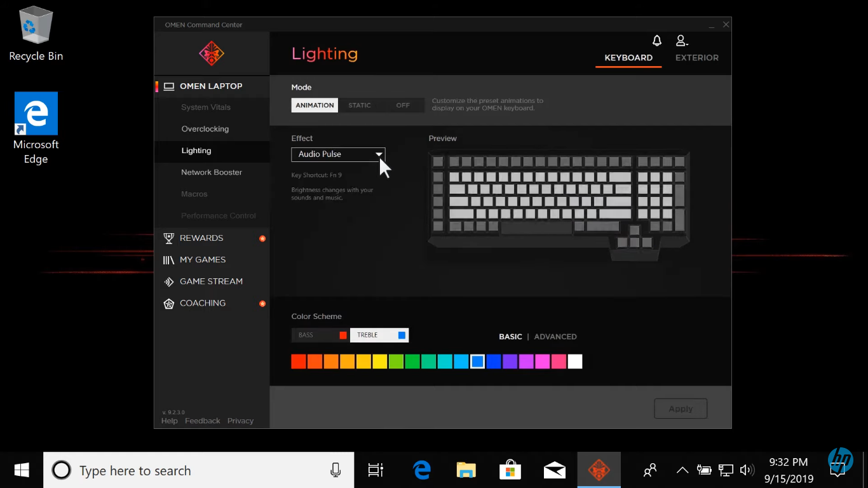Select the TREBLE color channel
Screen dimensions: 868x488
click(x=379, y=335)
